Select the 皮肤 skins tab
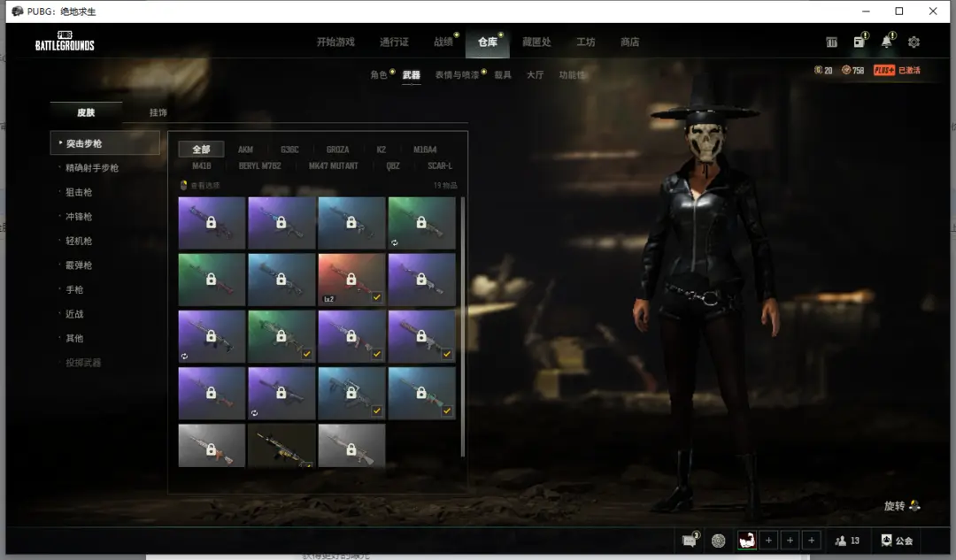 (x=86, y=112)
